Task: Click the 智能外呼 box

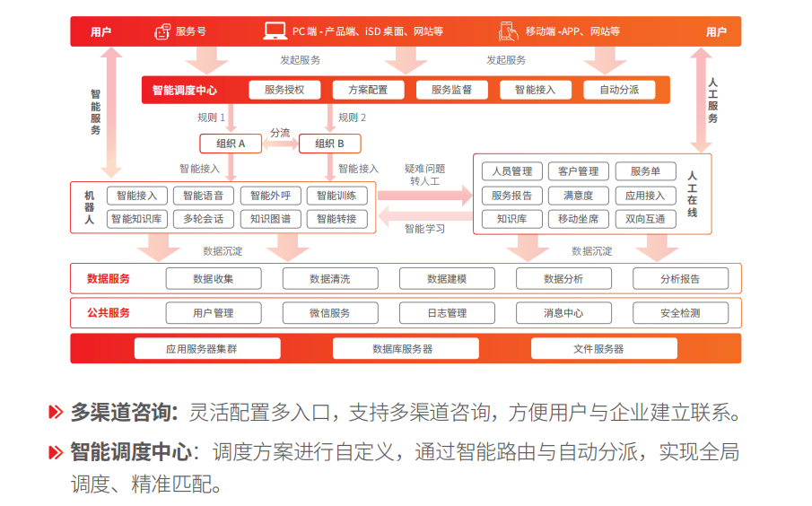Action: click(x=270, y=196)
